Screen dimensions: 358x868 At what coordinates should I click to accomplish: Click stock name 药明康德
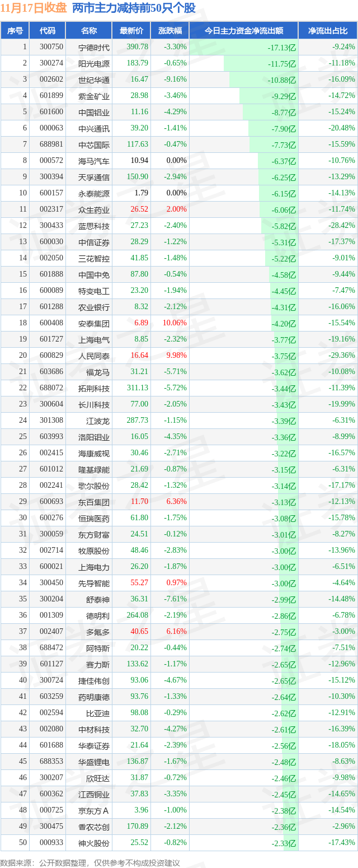pos(94,697)
